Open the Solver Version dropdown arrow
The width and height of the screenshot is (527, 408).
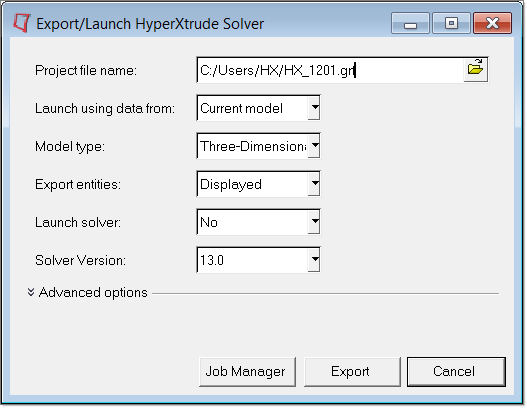pos(314,260)
